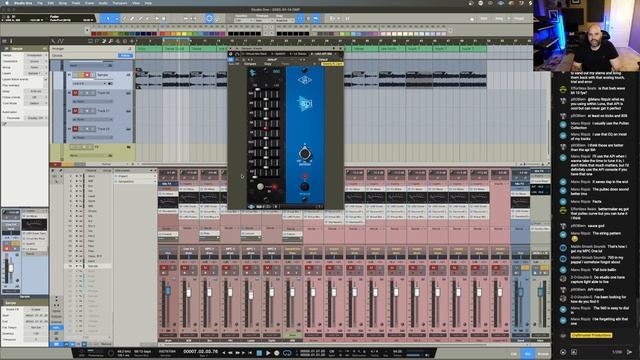Screen dimensions: 640x360
Task: Click the Mix button at bottom right
Action: pyautogui.click(x=528, y=354)
